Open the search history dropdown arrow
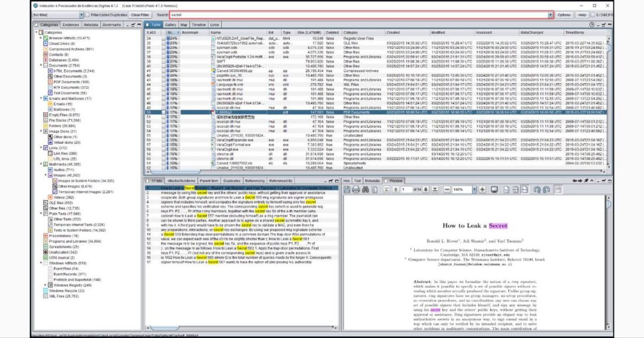The width and height of the screenshot is (644, 338). pyautogui.click(x=550, y=15)
